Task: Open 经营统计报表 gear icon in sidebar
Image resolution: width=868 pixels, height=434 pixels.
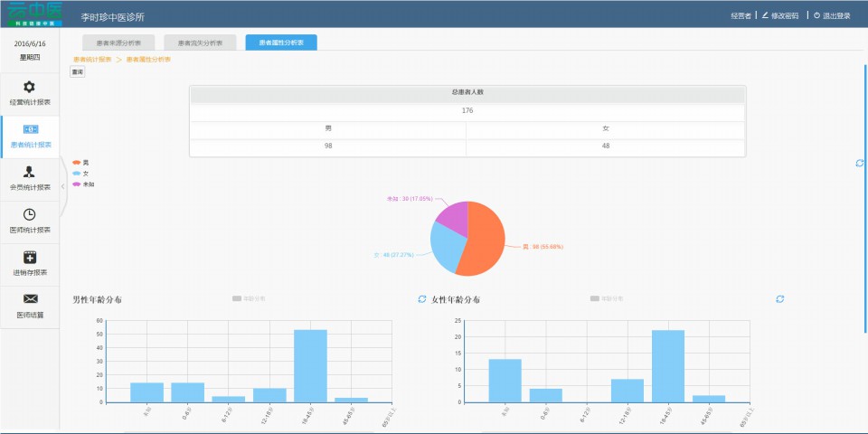Action: tap(30, 87)
